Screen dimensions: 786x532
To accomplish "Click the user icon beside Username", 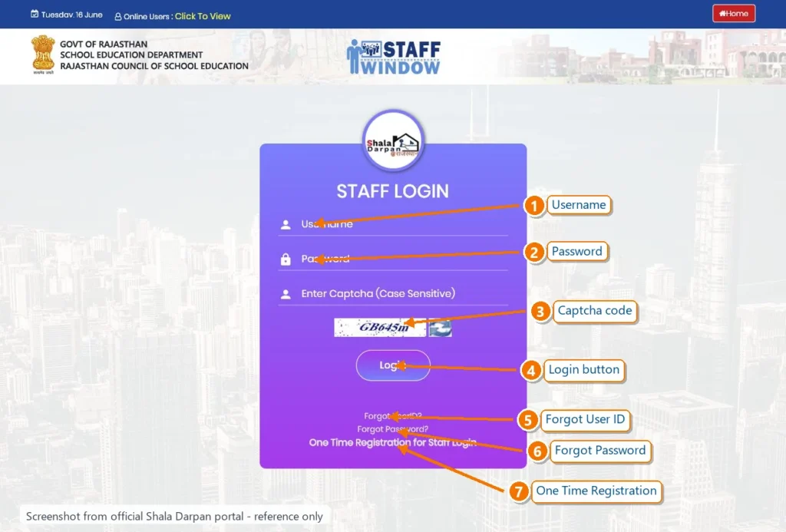I will [286, 225].
